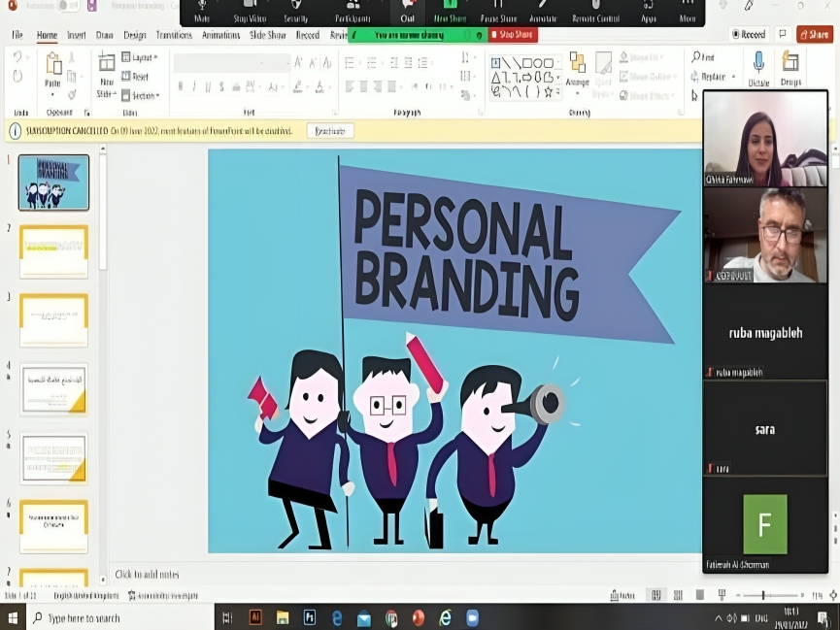840x630 pixels.
Task: Mute the microphone in Zoom toolbar
Action: [x=202, y=12]
